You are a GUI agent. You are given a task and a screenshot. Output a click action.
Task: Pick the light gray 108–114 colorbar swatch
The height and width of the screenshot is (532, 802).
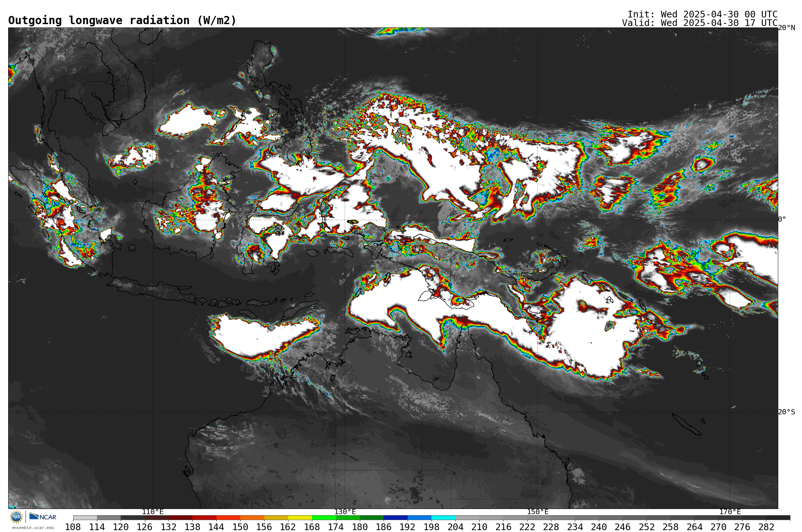(x=85, y=518)
